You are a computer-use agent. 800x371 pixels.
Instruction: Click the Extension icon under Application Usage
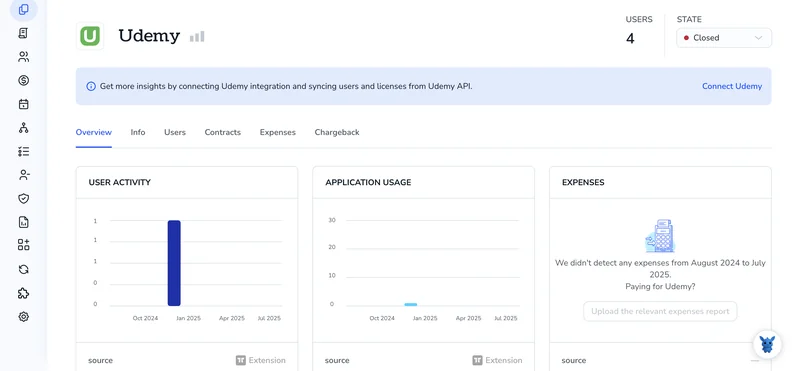click(478, 360)
